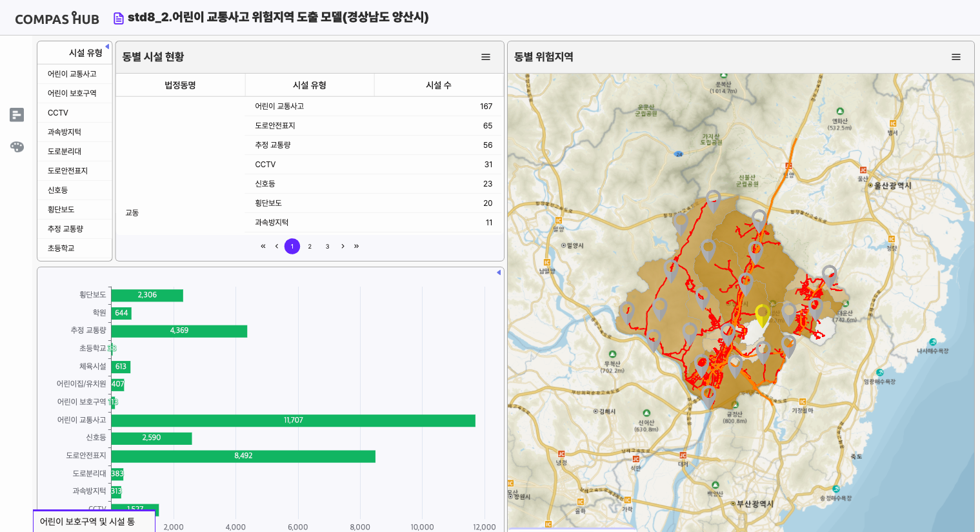Screen dimensions: 980x532
Task: Filter by 어린이 보호구역 facility type
Action: 75,93
